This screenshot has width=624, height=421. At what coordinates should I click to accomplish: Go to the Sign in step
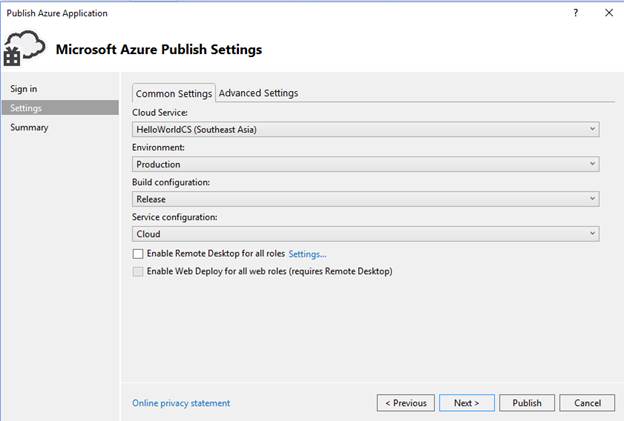(24, 89)
